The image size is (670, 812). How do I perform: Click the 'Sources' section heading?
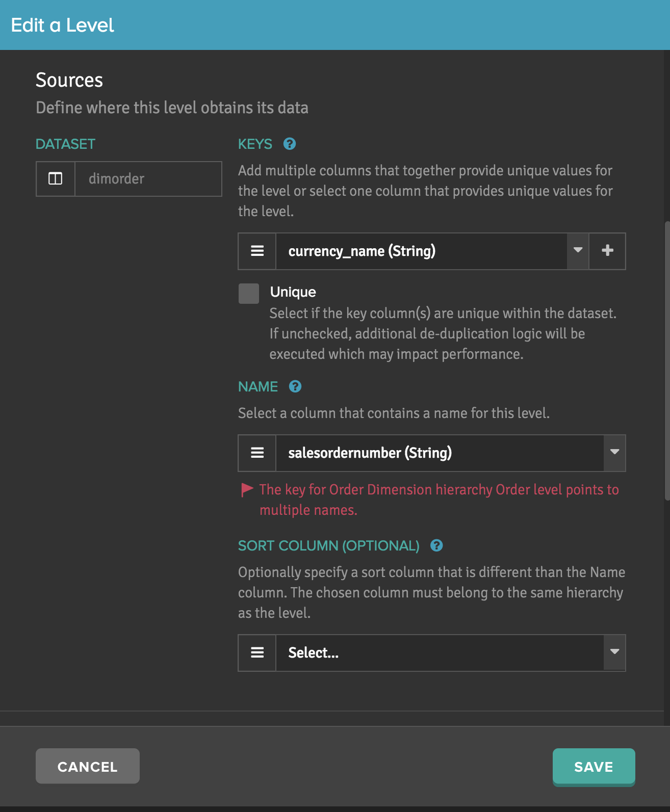coord(69,80)
